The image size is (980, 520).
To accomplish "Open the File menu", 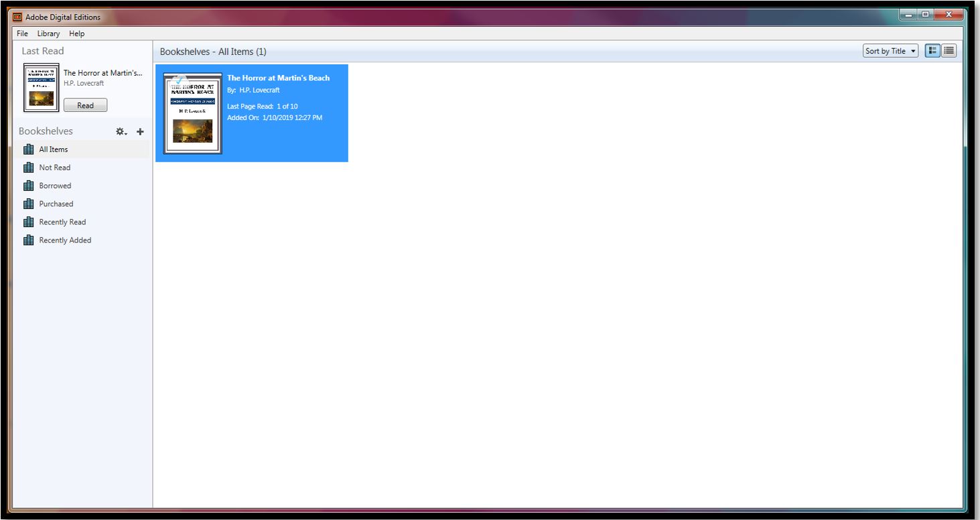I will click(22, 34).
